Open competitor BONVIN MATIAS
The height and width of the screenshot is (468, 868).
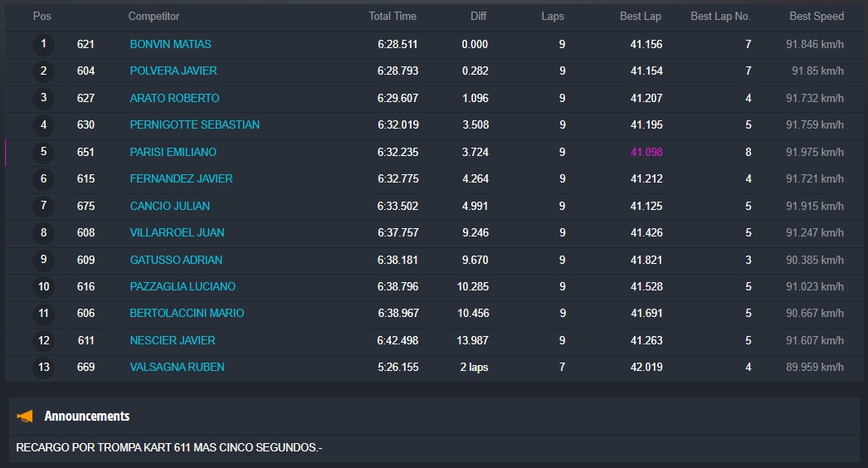tap(170, 44)
